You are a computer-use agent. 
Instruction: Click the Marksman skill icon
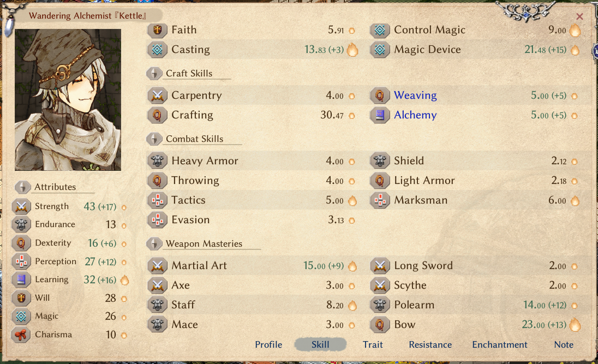[380, 200]
